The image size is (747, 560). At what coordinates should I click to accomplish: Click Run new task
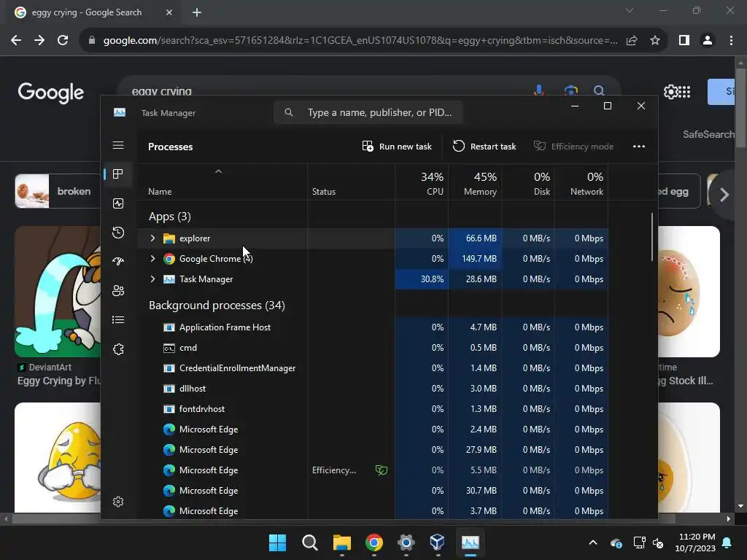pyautogui.click(x=397, y=146)
